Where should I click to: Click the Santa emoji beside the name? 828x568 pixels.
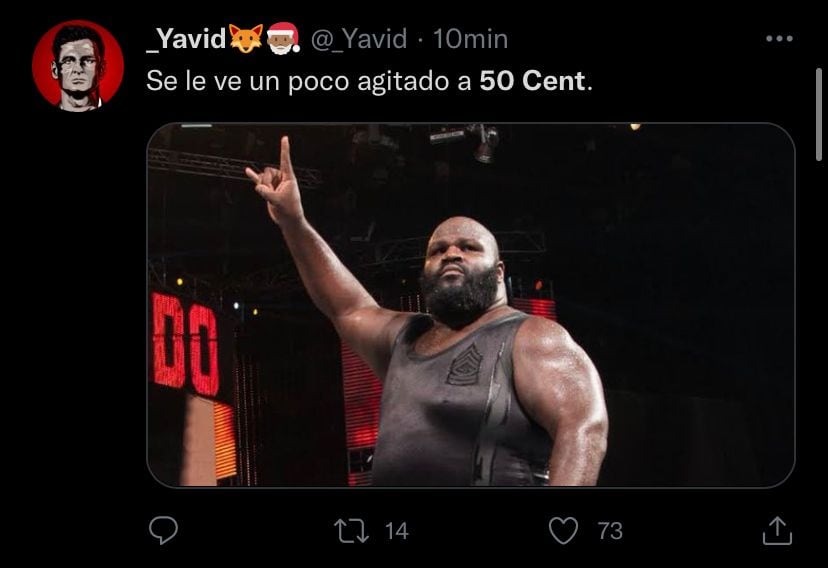(283, 39)
